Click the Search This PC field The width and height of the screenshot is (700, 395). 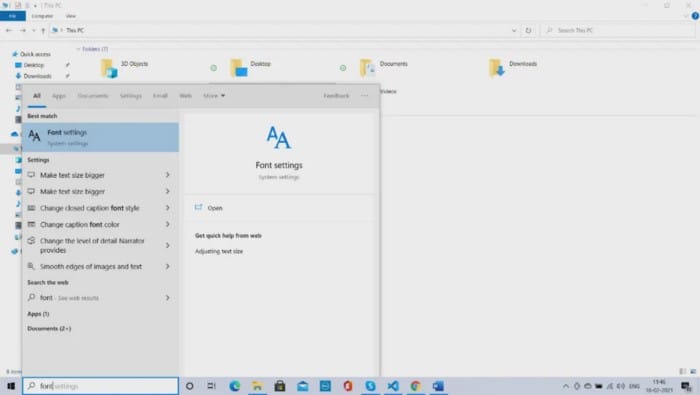618,30
